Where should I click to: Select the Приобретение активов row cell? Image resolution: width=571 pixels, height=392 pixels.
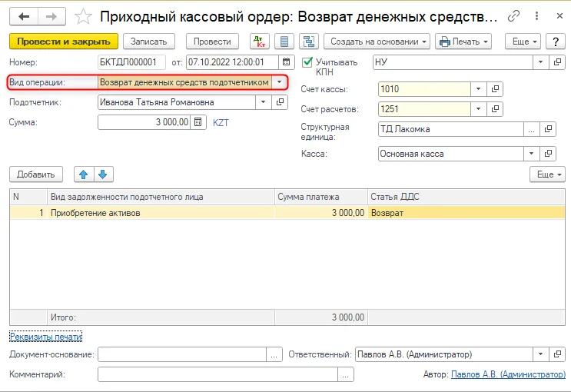(x=161, y=213)
